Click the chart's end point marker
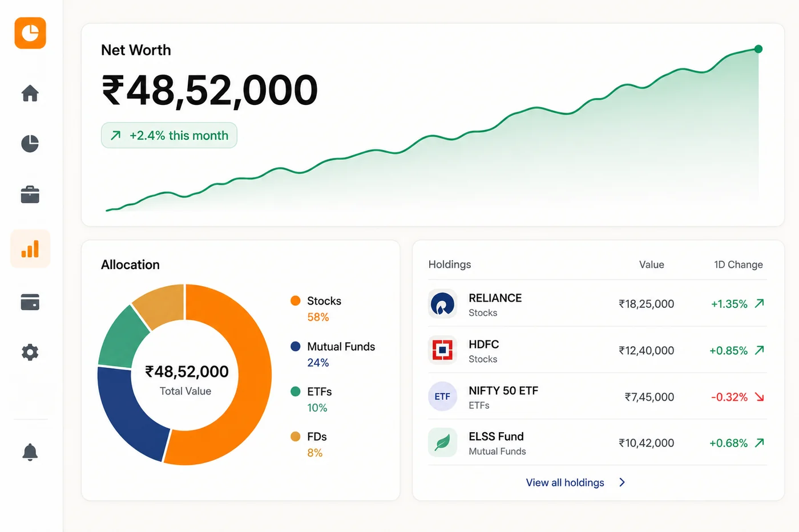 (758, 49)
